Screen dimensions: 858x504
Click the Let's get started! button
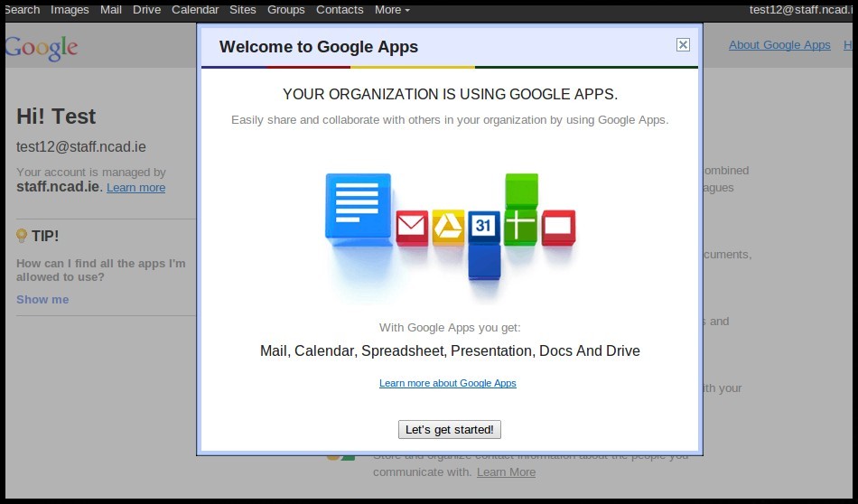coord(449,430)
